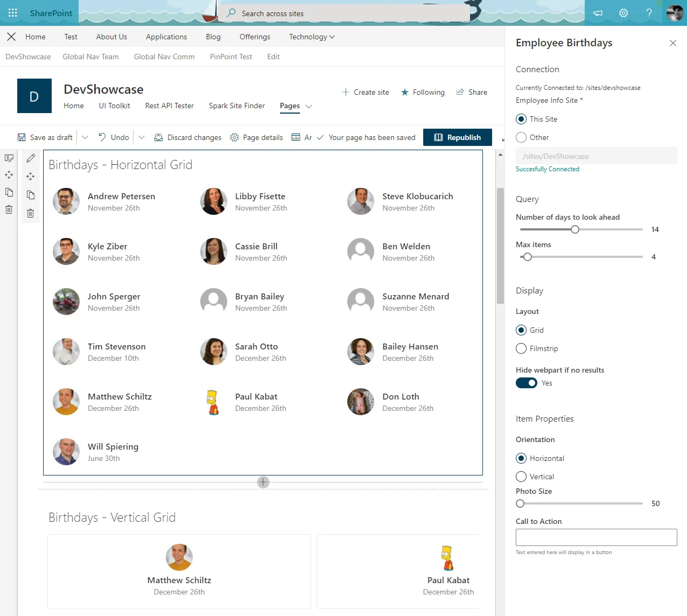The image size is (687, 616).
Task: Open the Blog nav item
Action: click(213, 37)
